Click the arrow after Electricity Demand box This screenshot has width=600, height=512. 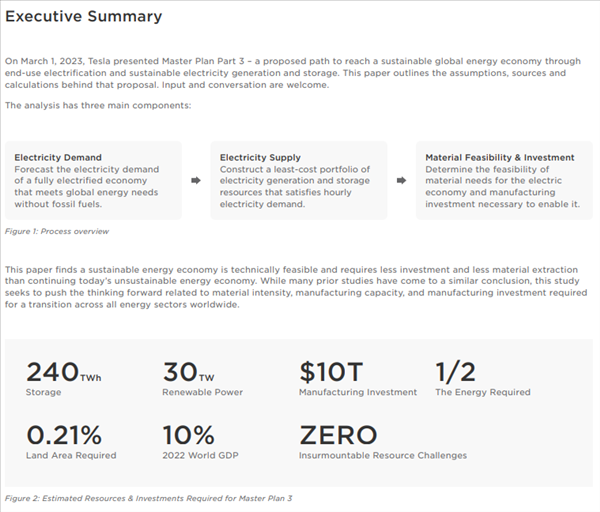196,181
